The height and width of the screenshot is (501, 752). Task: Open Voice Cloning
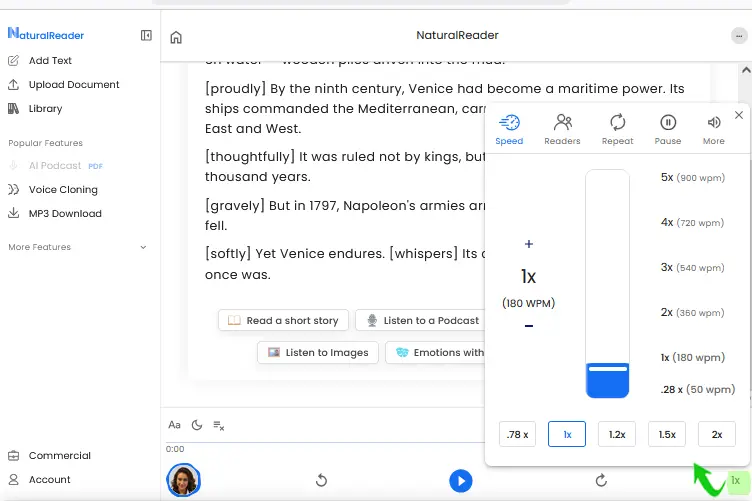pyautogui.click(x=53, y=189)
